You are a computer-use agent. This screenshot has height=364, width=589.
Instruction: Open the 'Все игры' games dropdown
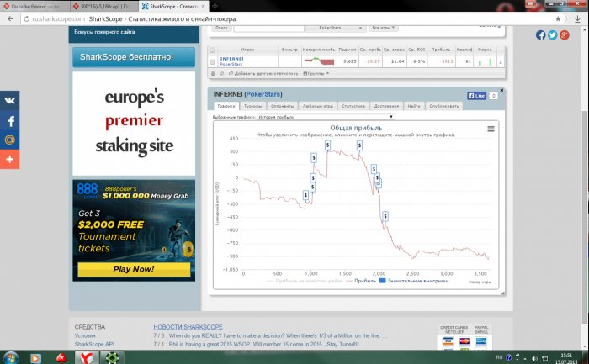pos(383,28)
